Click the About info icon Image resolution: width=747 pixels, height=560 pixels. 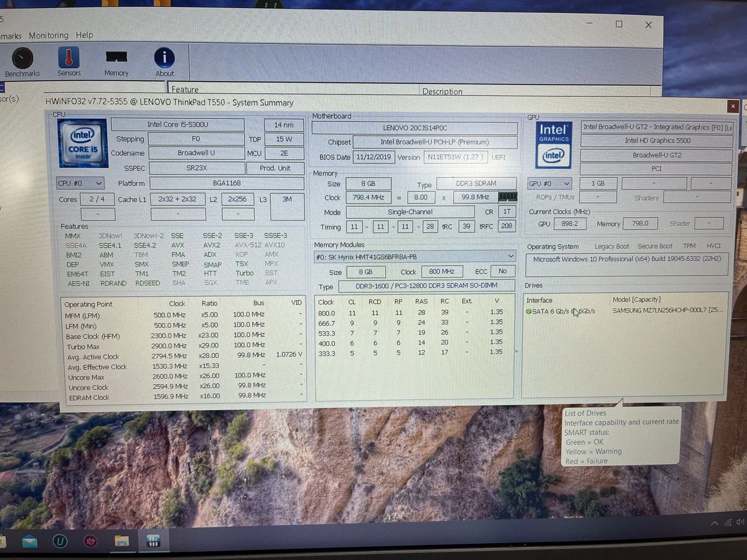164,58
